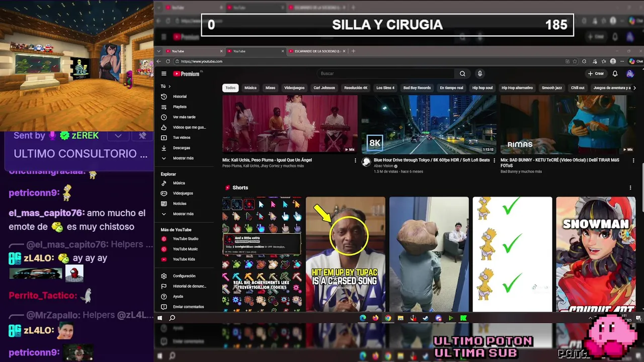644x362 pixels.
Task: Select the Videojuegos filter chip
Action: (x=294, y=88)
